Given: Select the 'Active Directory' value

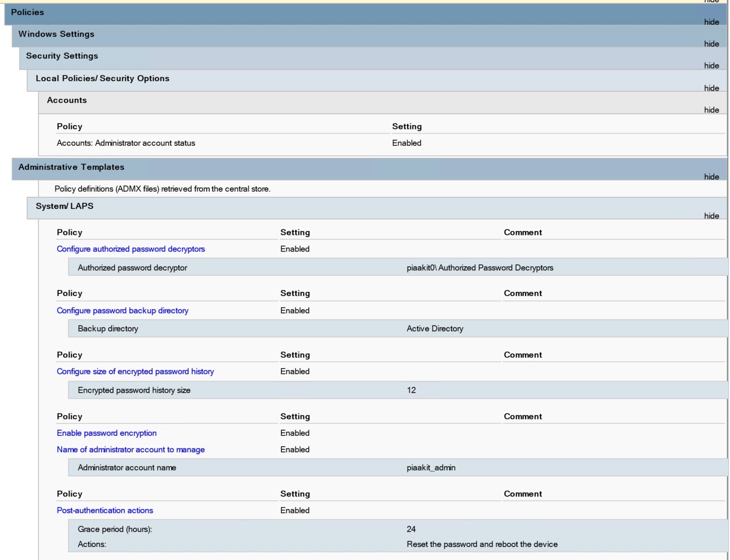Looking at the screenshot, I should click(435, 329).
